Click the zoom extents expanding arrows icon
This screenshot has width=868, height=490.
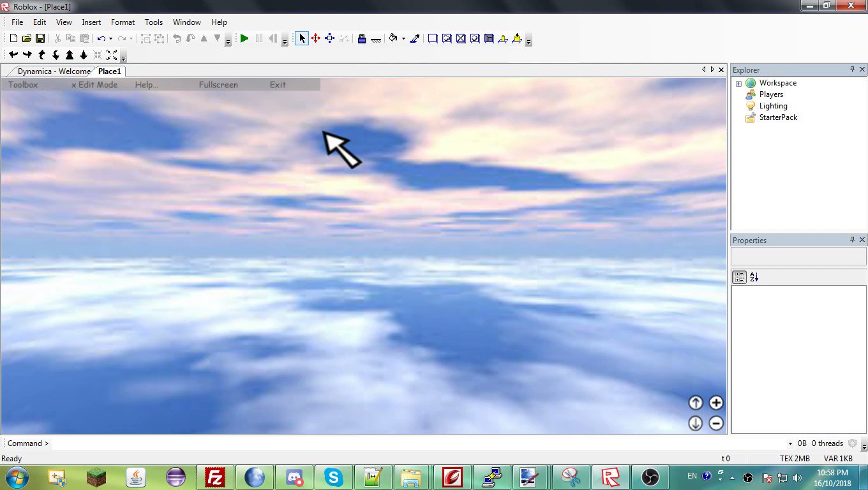[112, 55]
